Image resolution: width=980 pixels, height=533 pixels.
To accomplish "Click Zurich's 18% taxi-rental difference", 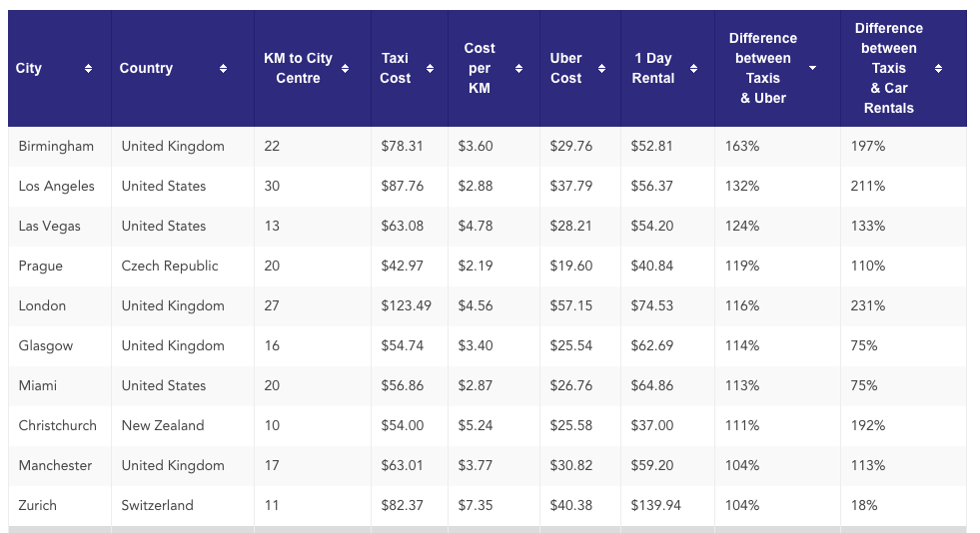I will coord(864,505).
